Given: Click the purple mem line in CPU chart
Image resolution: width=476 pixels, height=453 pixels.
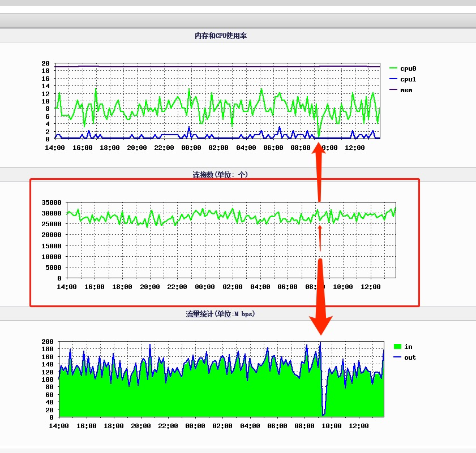Looking at the screenshot, I should click(217, 66).
